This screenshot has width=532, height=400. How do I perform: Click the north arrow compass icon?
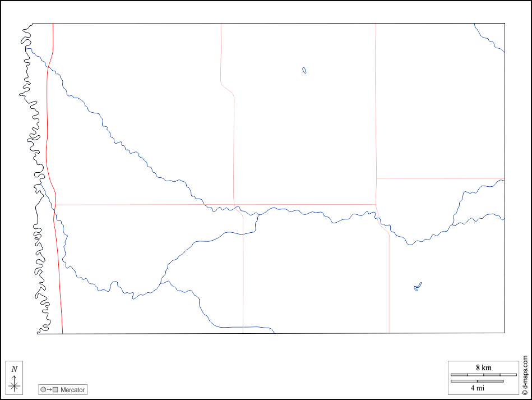[15, 377]
